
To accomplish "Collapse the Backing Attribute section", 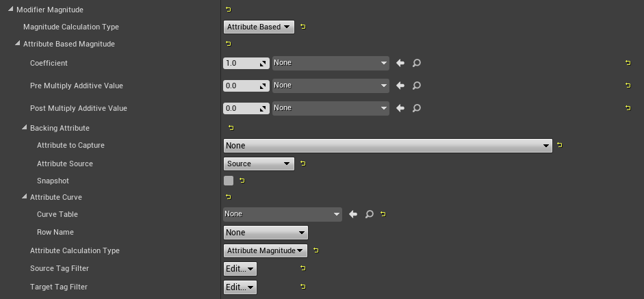I will tap(24, 128).
